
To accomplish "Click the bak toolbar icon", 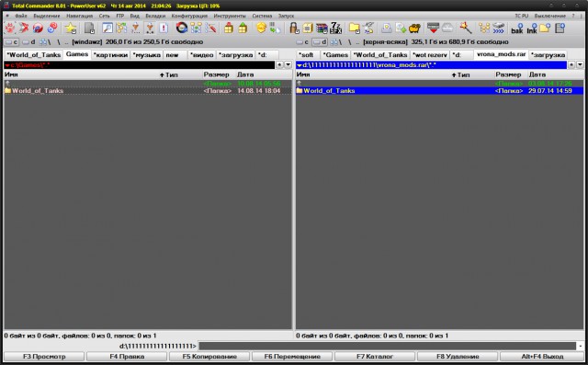I will pyautogui.click(x=517, y=29).
